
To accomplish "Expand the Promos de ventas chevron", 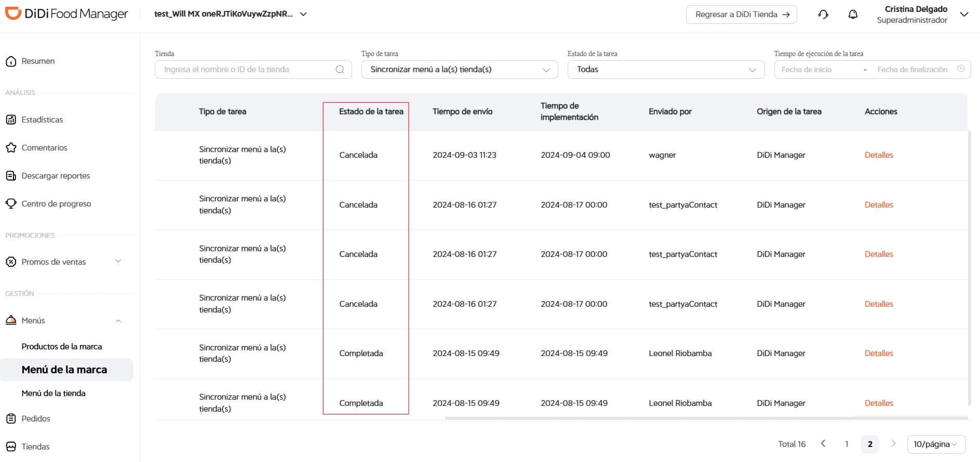I will (x=118, y=261).
